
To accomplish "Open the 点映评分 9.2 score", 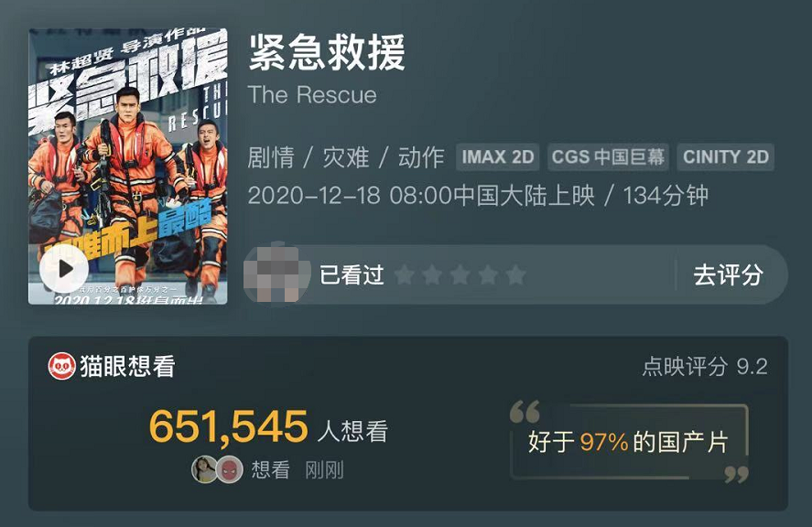I will pyautogui.click(x=705, y=367).
